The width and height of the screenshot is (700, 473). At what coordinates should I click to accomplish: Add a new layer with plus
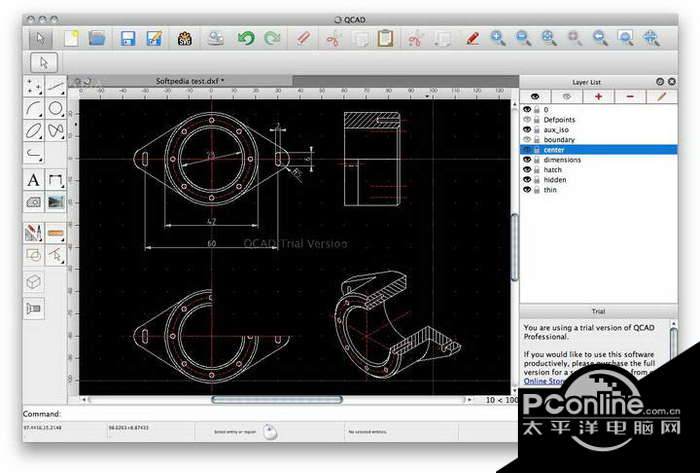pyautogui.click(x=599, y=96)
